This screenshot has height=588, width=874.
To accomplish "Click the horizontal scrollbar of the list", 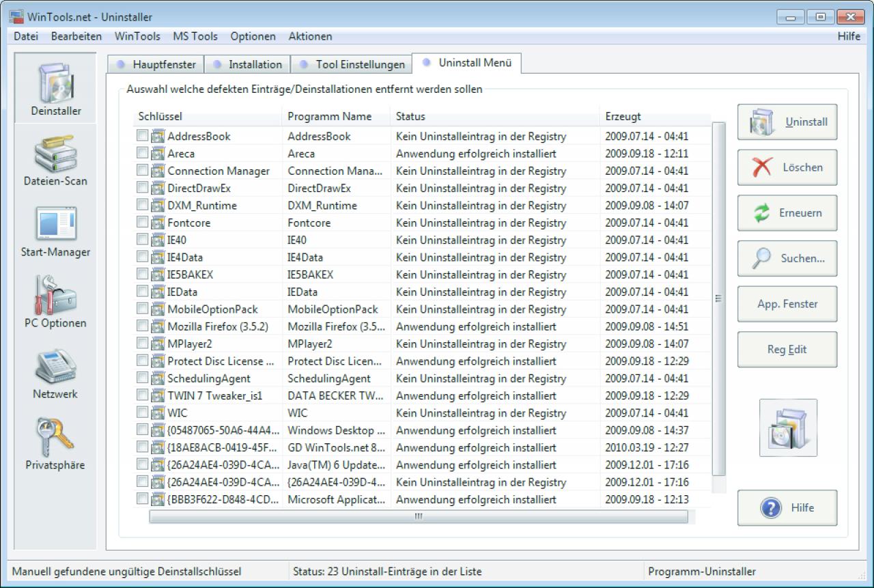I will 419,517.
